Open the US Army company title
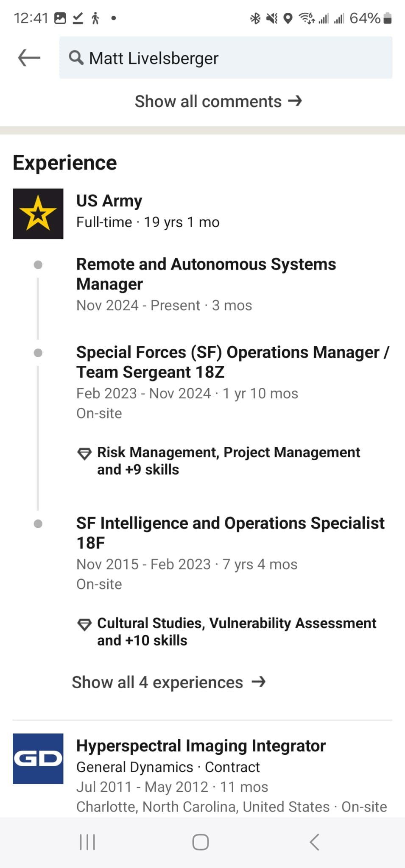The image size is (405, 868). [109, 201]
